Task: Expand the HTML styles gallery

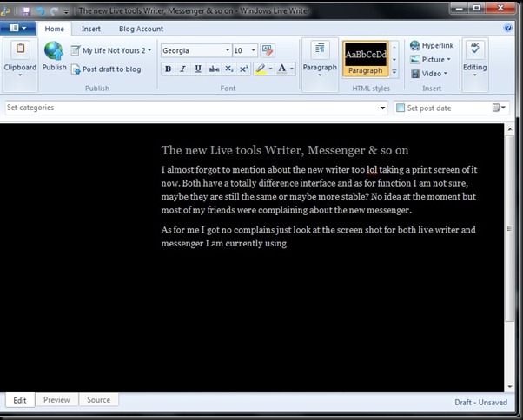Action: (394, 72)
